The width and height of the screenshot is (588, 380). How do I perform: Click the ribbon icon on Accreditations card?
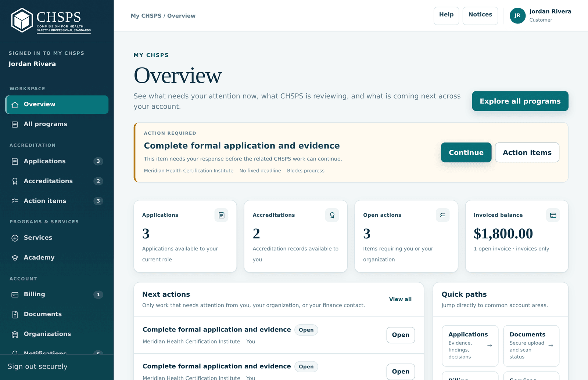coord(332,215)
